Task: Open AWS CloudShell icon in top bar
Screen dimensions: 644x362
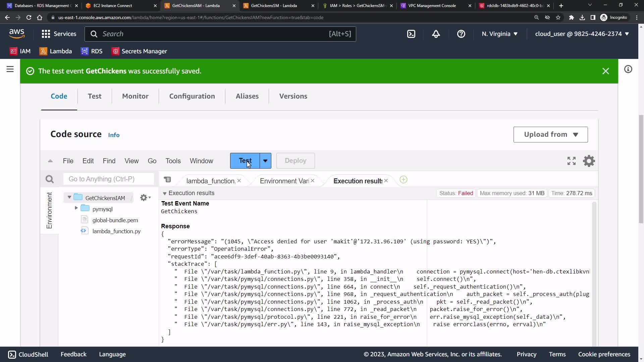Action: 411,34
